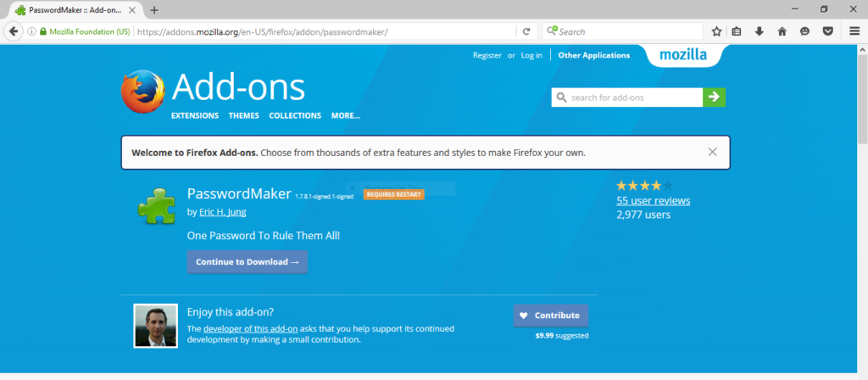Click the smiley chat icon in toolbar

point(804,31)
